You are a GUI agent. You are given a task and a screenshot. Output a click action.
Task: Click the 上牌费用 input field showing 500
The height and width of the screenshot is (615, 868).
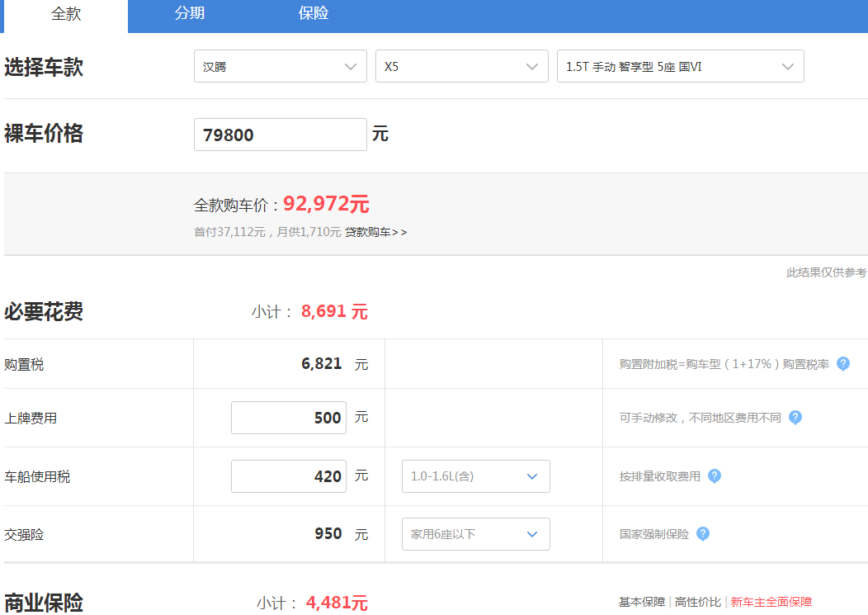pos(289,418)
